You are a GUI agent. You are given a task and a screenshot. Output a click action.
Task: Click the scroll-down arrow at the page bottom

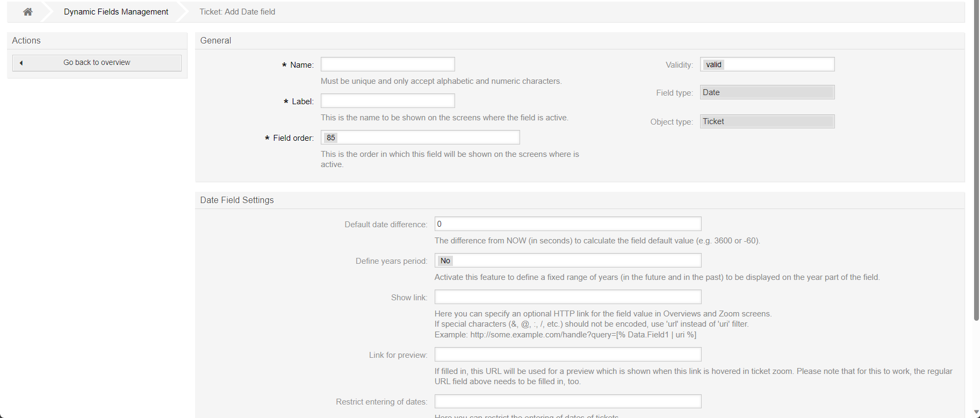coord(976,413)
